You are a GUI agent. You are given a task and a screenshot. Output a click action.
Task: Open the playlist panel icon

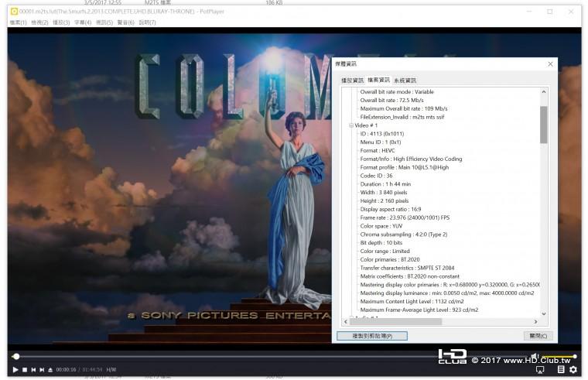[561, 370]
